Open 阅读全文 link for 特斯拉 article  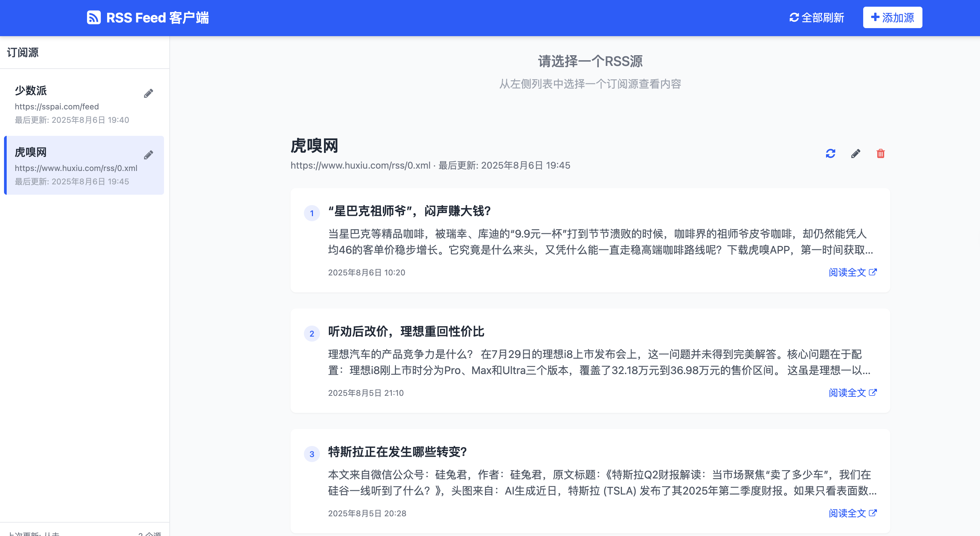coord(852,513)
